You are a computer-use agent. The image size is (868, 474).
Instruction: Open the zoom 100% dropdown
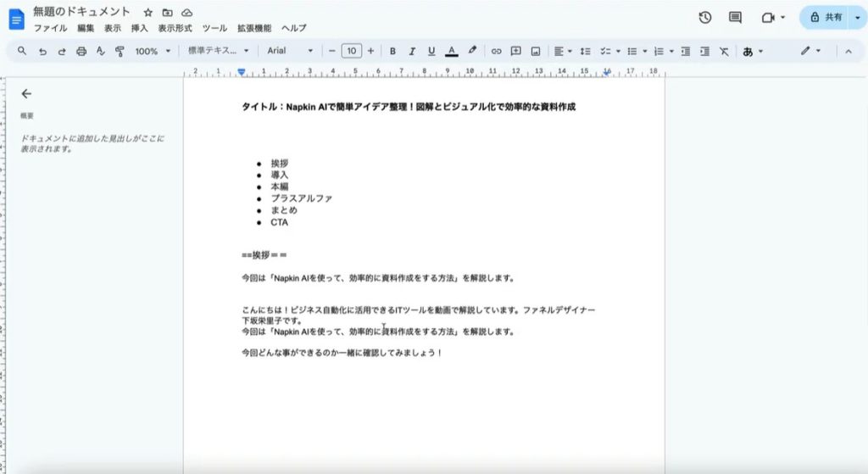coord(152,51)
